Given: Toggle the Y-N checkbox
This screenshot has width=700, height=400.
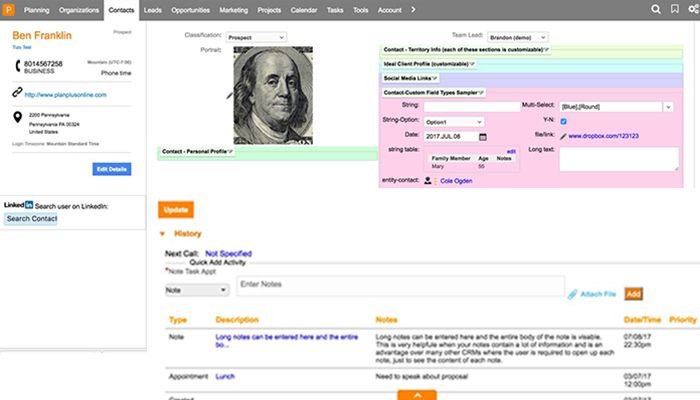Looking at the screenshot, I should pyautogui.click(x=563, y=121).
